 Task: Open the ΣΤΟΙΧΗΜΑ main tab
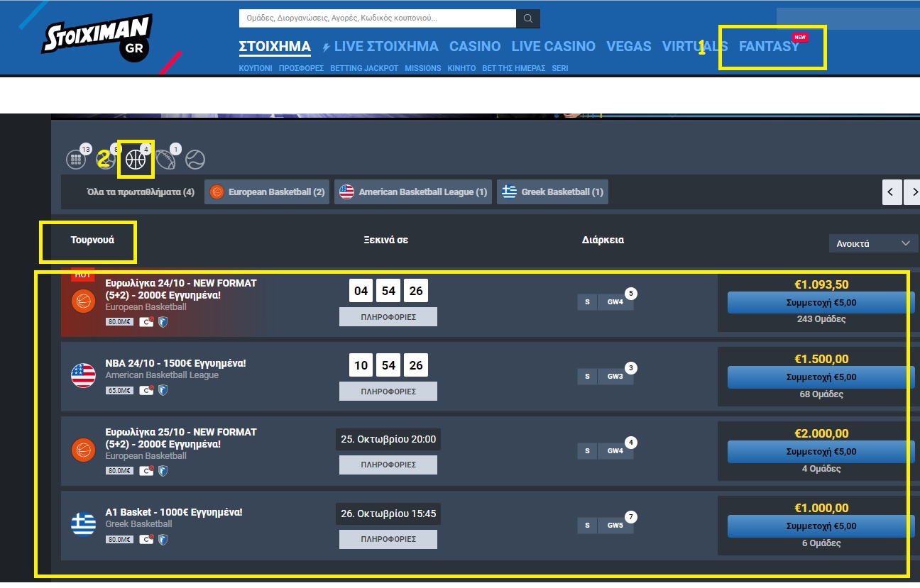tap(275, 47)
